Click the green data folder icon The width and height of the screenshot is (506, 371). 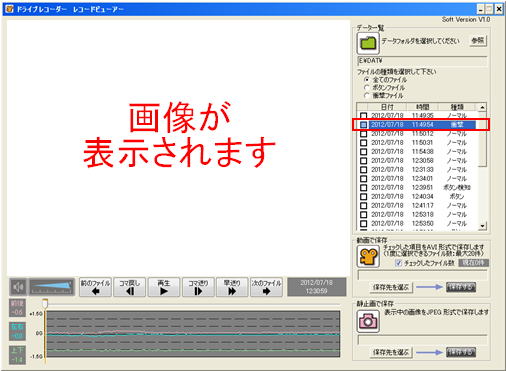click(x=368, y=43)
